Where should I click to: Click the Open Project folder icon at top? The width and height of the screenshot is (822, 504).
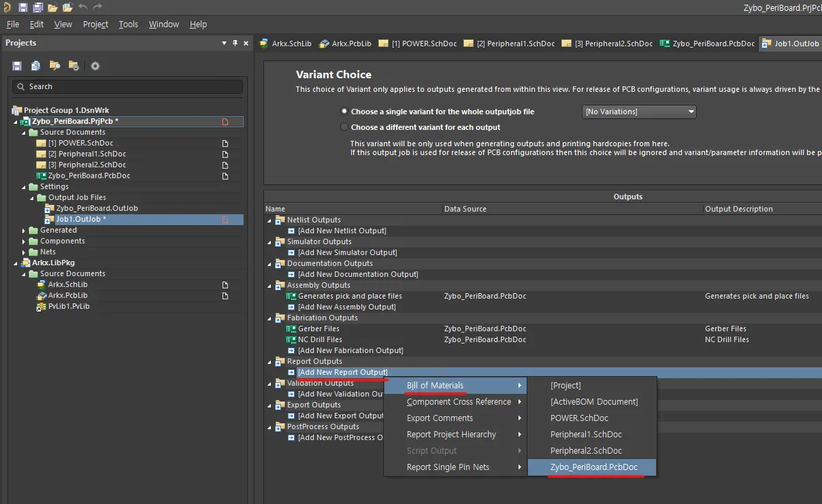[x=67, y=7]
